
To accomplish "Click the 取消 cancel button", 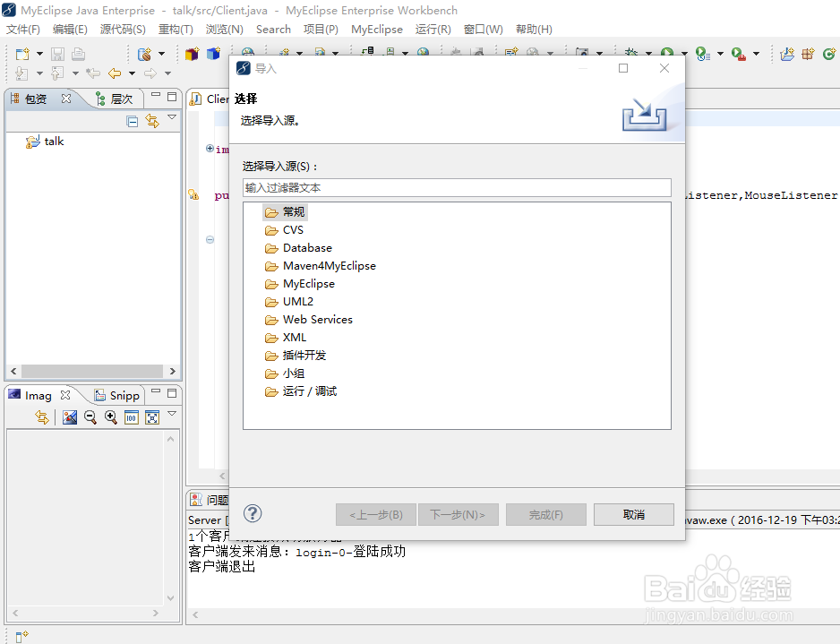I will (634, 515).
